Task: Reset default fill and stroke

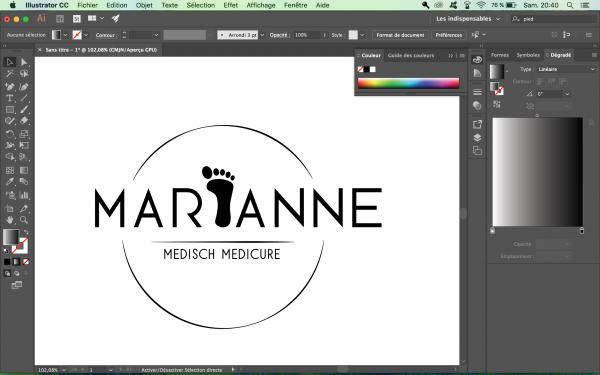Action: (x=6, y=251)
